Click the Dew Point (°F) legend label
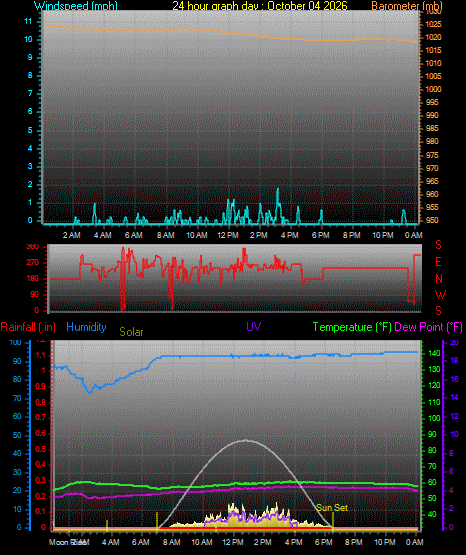This screenshot has height=555, width=466. pyautogui.click(x=428, y=327)
